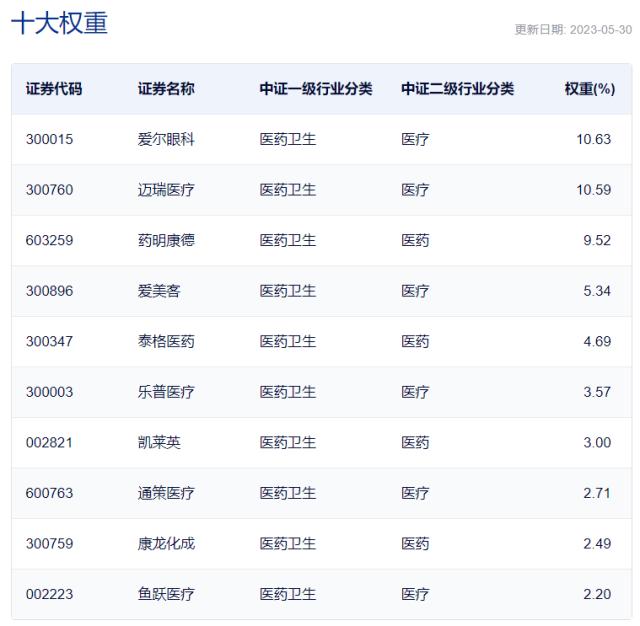Screen dimensions: 640x626
Task: Click security code 002223
Action: (49, 594)
